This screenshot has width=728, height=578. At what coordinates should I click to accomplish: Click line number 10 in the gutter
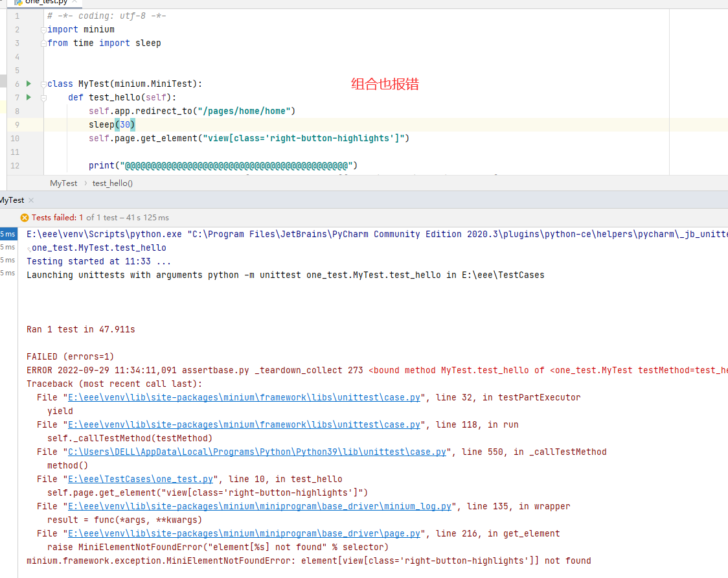point(15,139)
